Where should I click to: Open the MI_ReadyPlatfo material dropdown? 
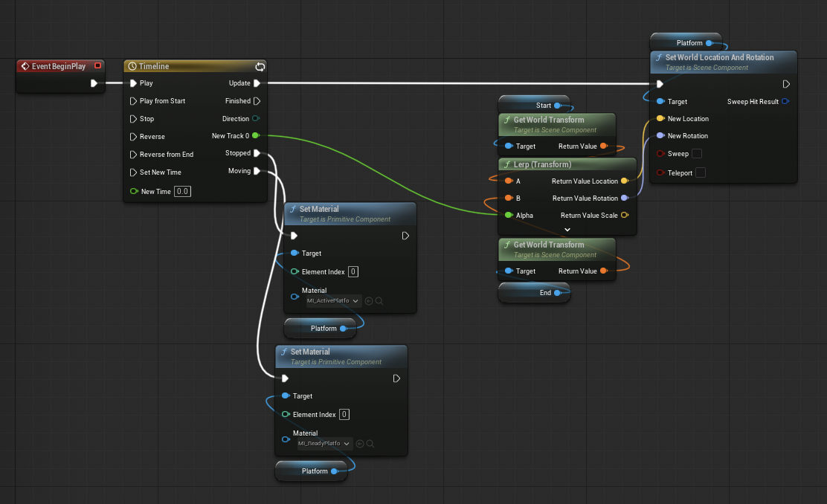pos(324,444)
